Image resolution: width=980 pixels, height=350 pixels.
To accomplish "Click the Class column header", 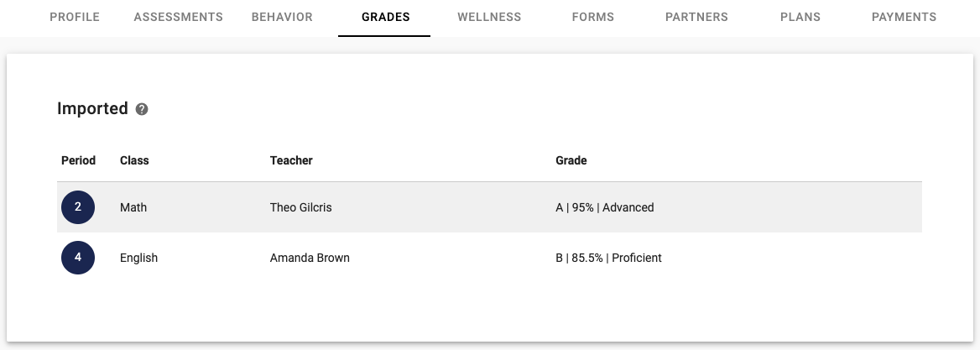I will 134,160.
